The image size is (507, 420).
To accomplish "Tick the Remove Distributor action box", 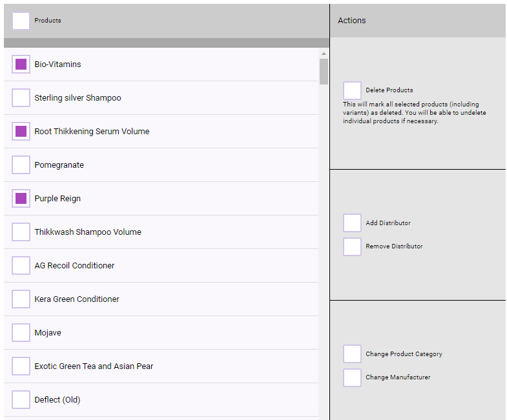I will pyautogui.click(x=352, y=246).
